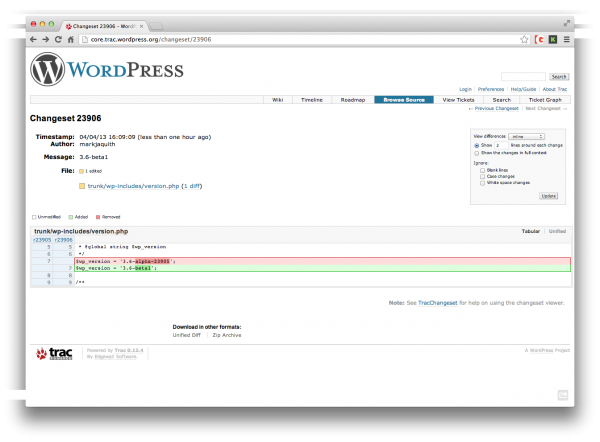Open the Ticket Graph tab
Screen dimensions: 600x442
(545, 100)
